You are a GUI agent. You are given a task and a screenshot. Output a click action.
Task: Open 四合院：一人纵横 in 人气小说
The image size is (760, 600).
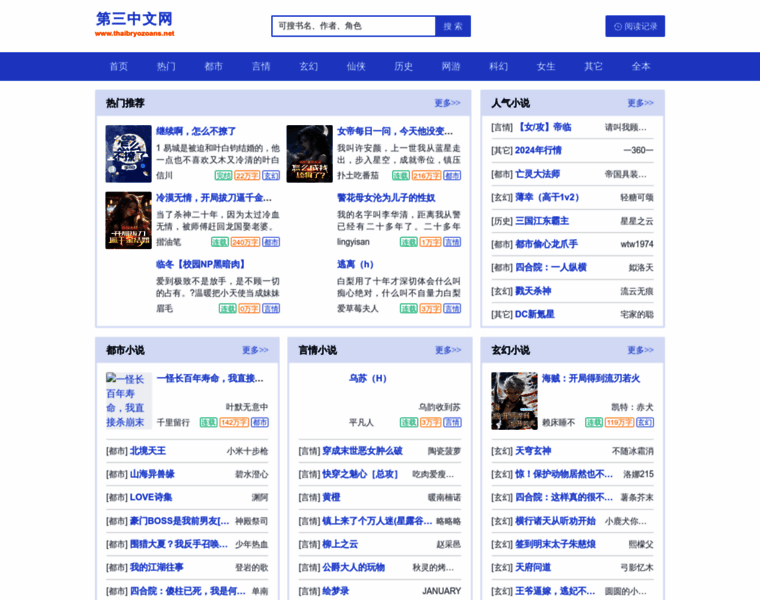551,267
